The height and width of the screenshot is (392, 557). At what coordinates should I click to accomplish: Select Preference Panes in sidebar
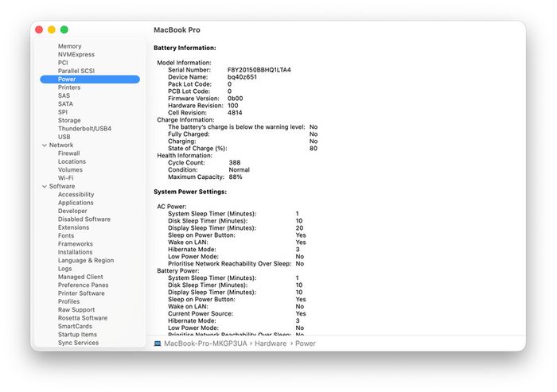point(83,285)
